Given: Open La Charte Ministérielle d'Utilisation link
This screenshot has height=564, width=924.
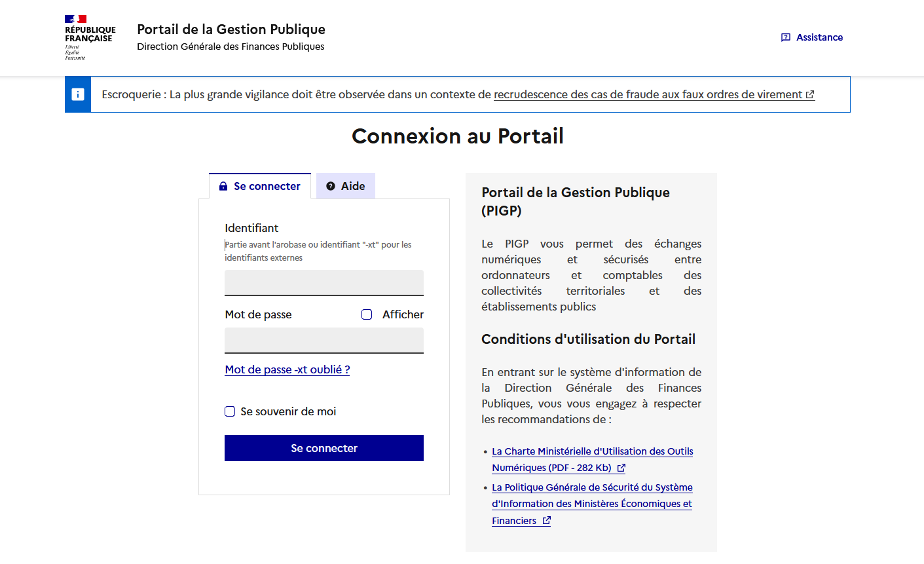Looking at the screenshot, I should (592, 451).
